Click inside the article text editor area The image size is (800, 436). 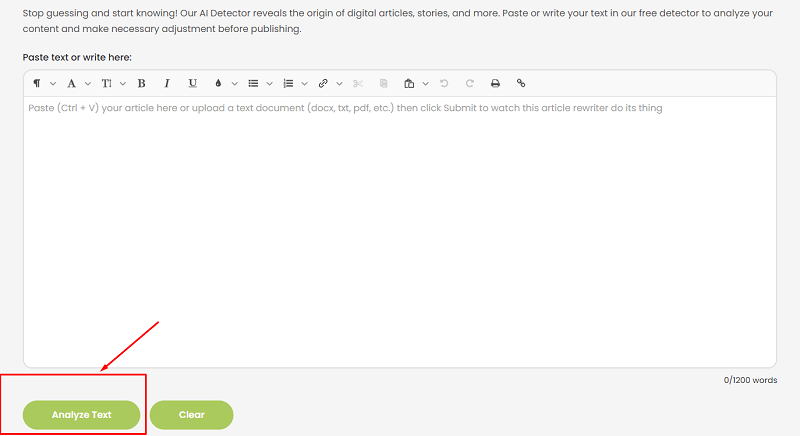(x=399, y=232)
